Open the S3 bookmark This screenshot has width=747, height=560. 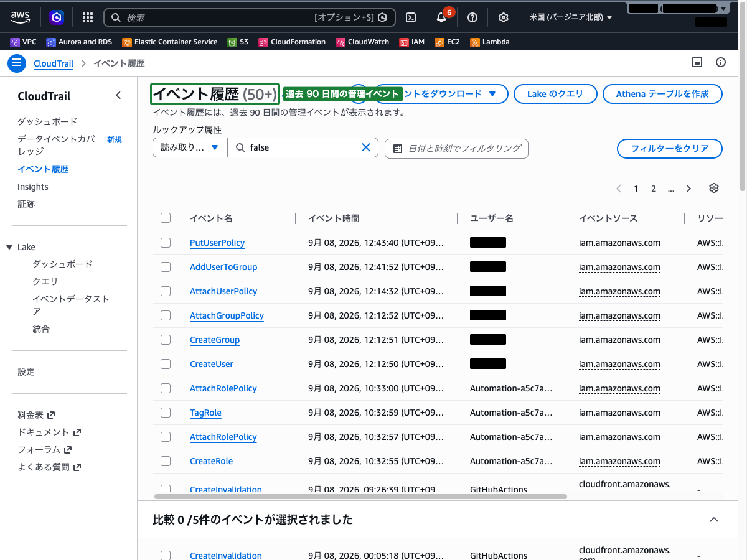(x=238, y=42)
